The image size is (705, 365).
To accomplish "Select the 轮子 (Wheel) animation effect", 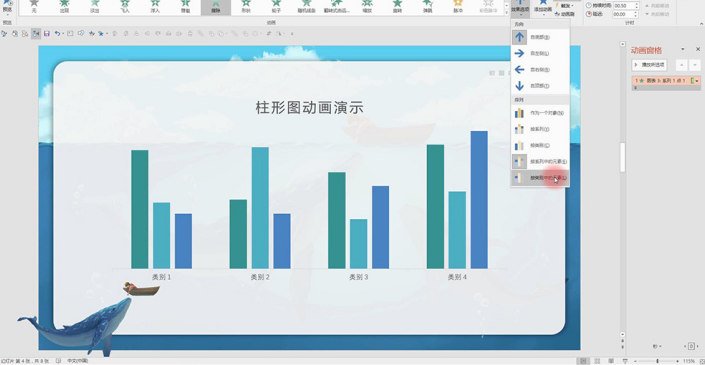I will coord(276,7).
